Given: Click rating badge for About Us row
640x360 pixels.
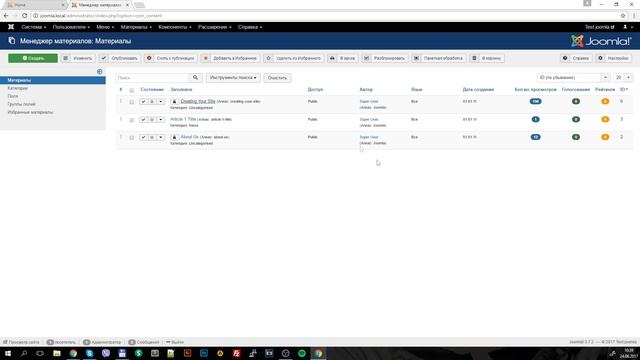Looking at the screenshot, I should pyautogui.click(x=605, y=137).
